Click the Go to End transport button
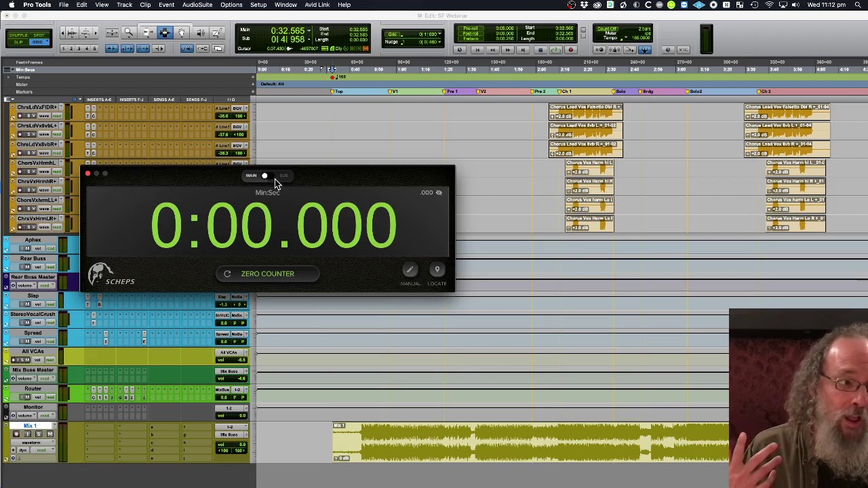This screenshot has width=868, height=488. 523,49
